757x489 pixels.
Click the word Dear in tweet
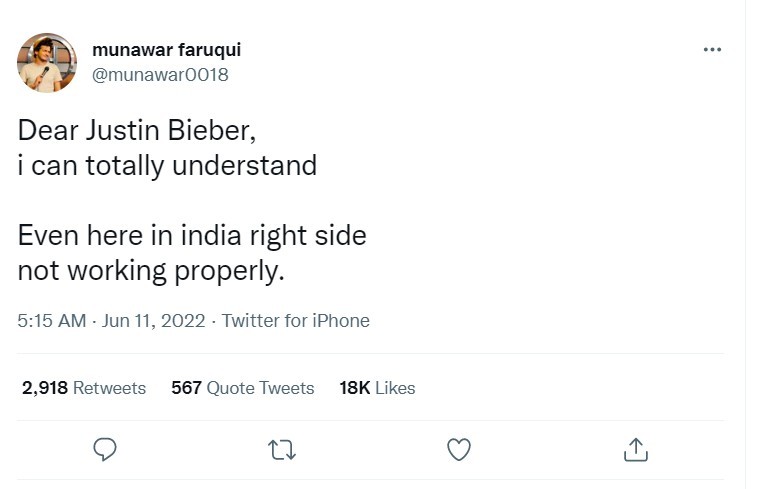pyautogui.click(x=48, y=130)
